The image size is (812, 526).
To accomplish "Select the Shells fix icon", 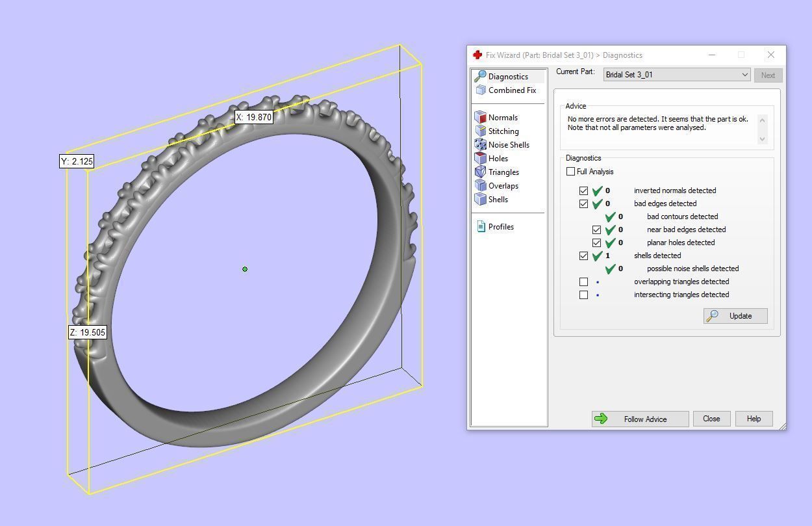I will [x=480, y=199].
